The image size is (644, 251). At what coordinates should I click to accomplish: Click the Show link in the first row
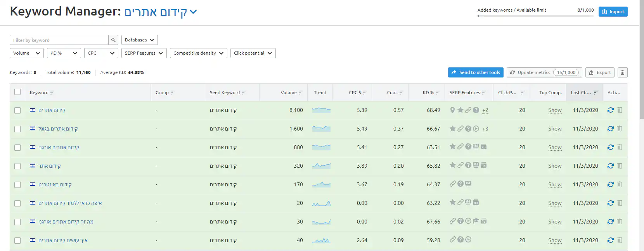[x=555, y=110]
